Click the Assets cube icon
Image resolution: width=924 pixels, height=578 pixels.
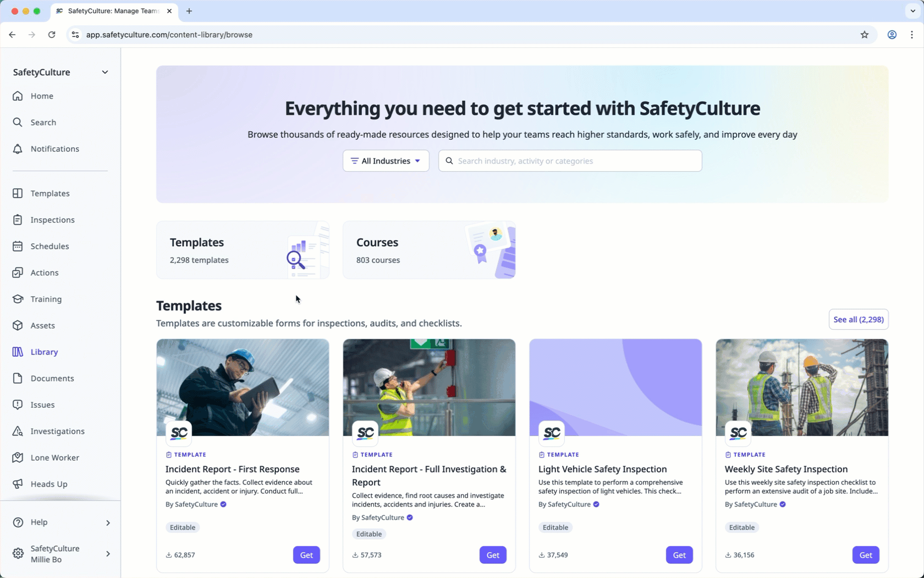click(18, 325)
